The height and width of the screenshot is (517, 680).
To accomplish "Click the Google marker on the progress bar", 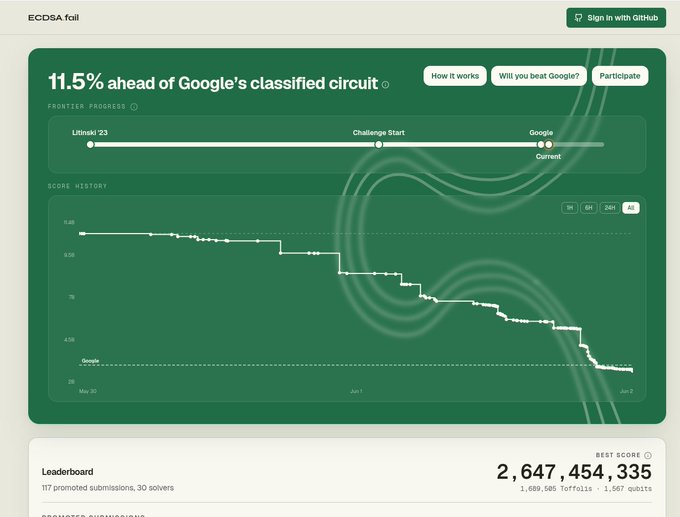I will (x=540, y=144).
